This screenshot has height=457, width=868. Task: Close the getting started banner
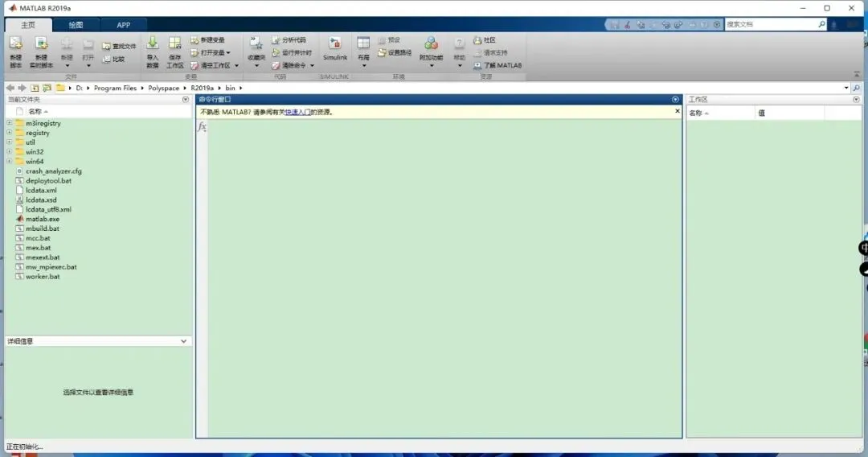677,111
